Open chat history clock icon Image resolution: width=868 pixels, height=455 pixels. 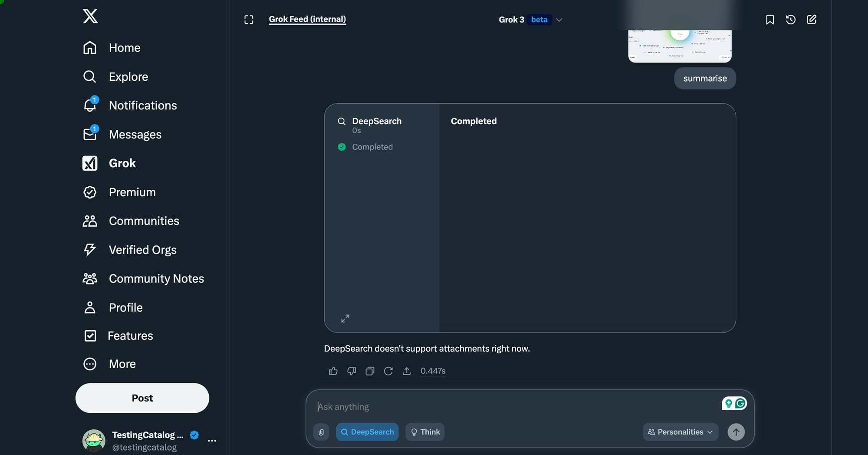pos(791,20)
